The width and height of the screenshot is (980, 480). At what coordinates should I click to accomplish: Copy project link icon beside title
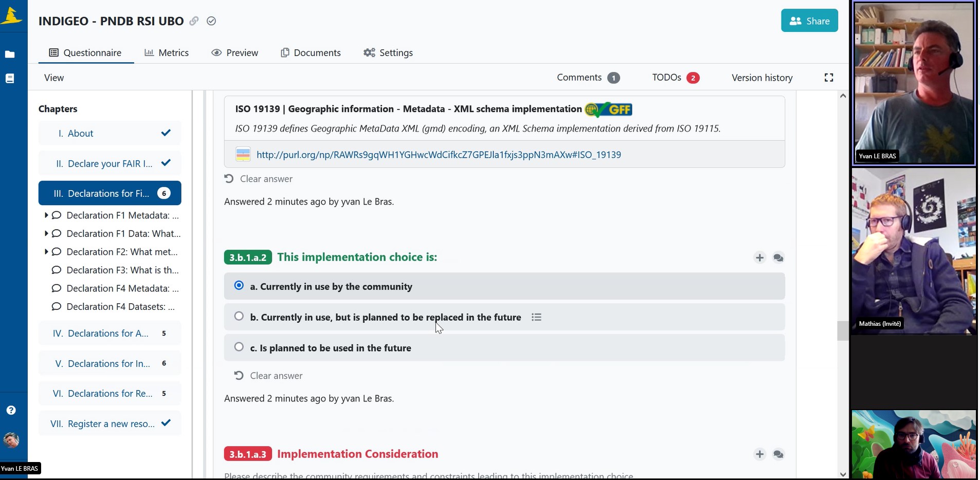(x=194, y=21)
